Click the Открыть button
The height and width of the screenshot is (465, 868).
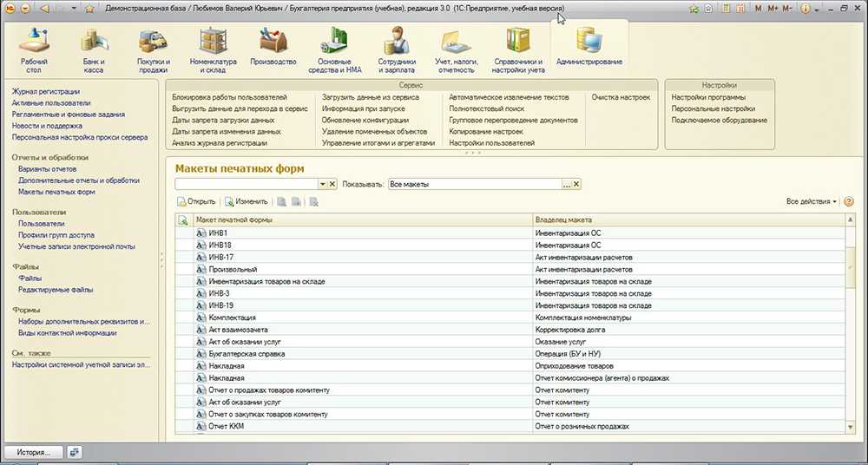(196, 201)
